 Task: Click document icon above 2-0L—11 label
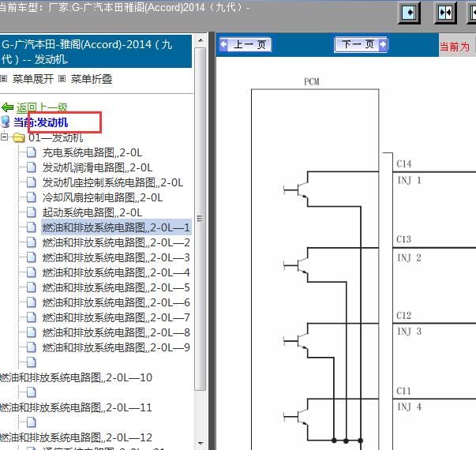32,392
